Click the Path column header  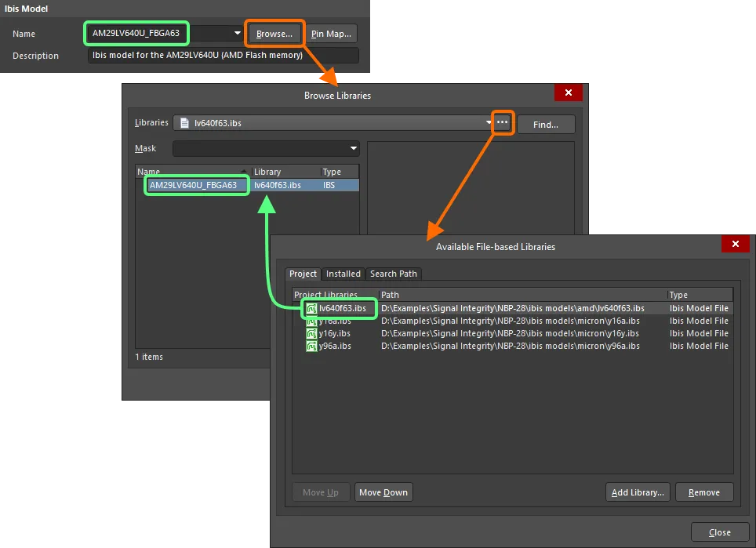[522, 295]
